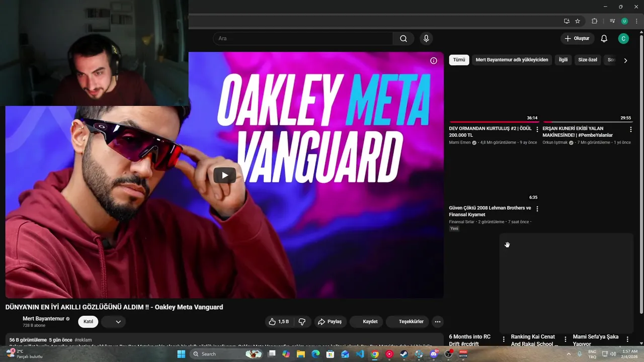Click the YouTube search magnifier button

[404, 39]
